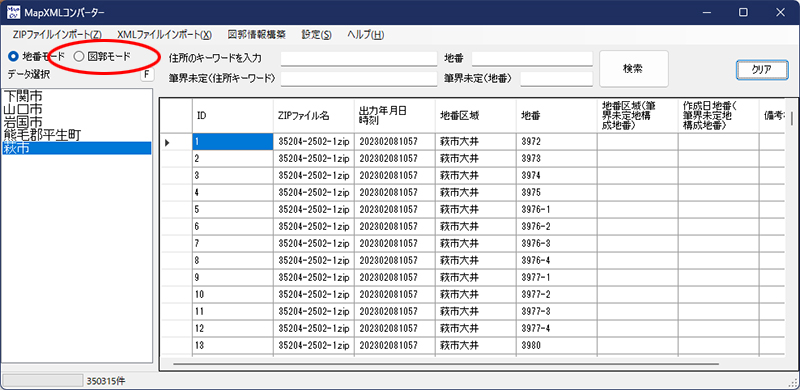Click the 出力年月日時刻 cell in row 12
This screenshot has width=800, height=390.
coord(395,328)
